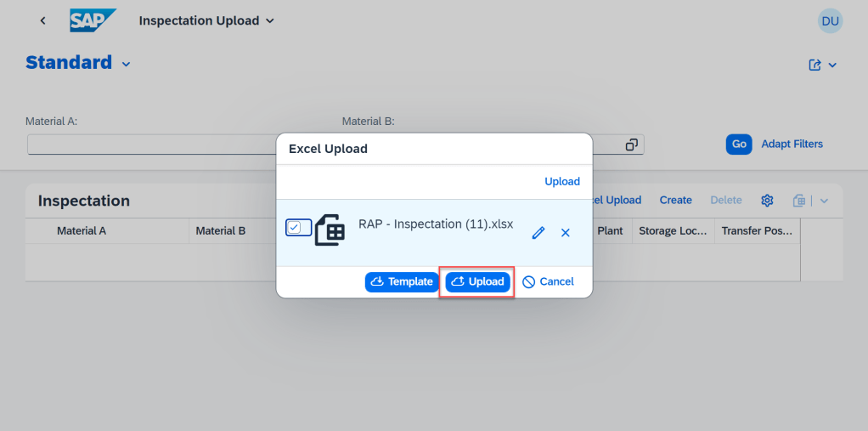Toggle the checkbox for the uploaded file
Image resolution: width=868 pixels, height=431 pixels.
[x=294, y=227]
